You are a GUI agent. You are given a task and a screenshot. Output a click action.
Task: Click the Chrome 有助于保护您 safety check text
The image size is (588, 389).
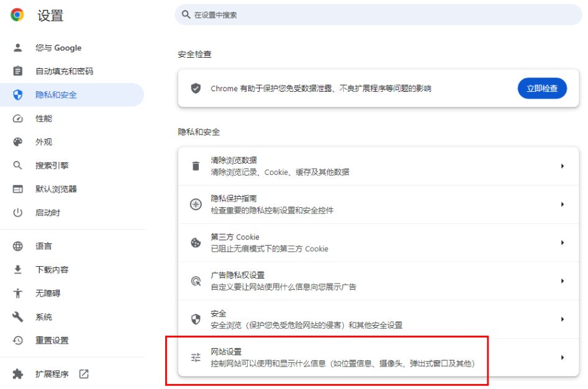(320, 89)
